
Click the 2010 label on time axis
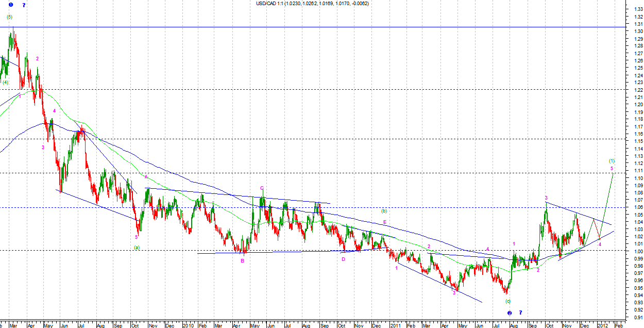click(188, 325)
